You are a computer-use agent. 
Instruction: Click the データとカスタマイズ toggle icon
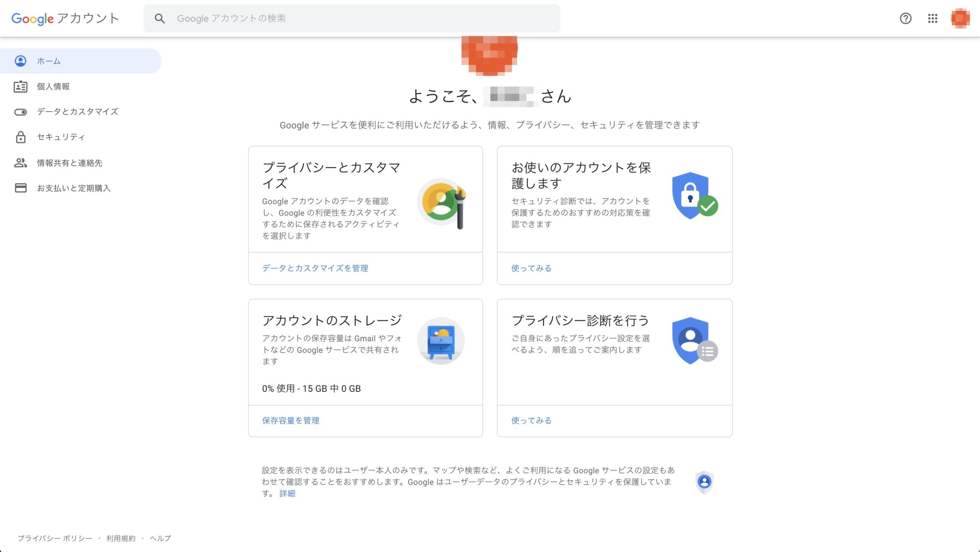click(x=20, y=112)
